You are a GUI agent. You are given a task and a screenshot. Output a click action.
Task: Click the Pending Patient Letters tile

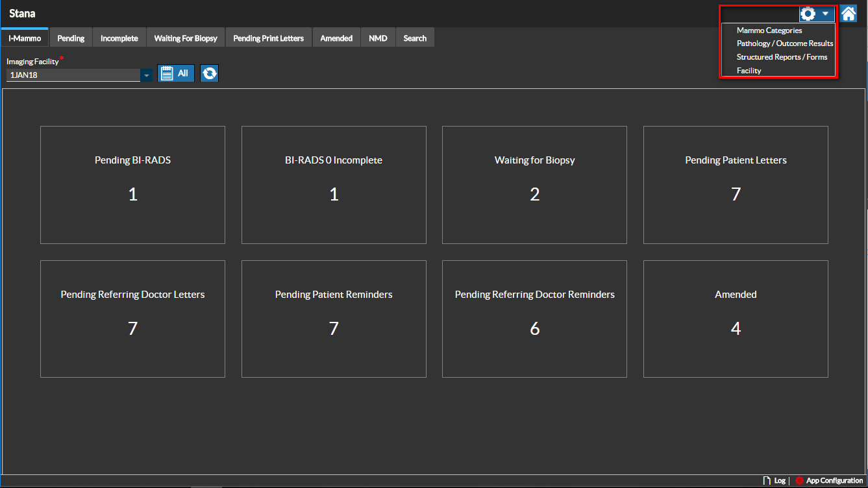click(x=736, y=185)
